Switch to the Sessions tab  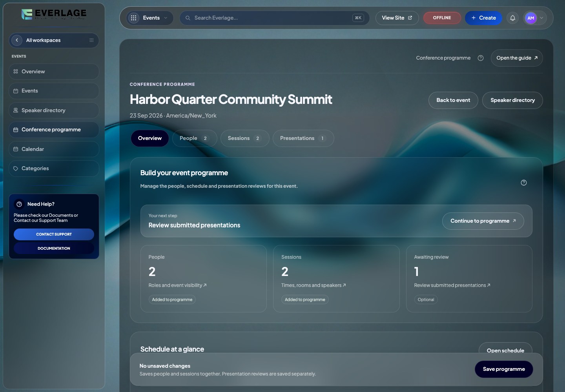click(x=244, y=138)
